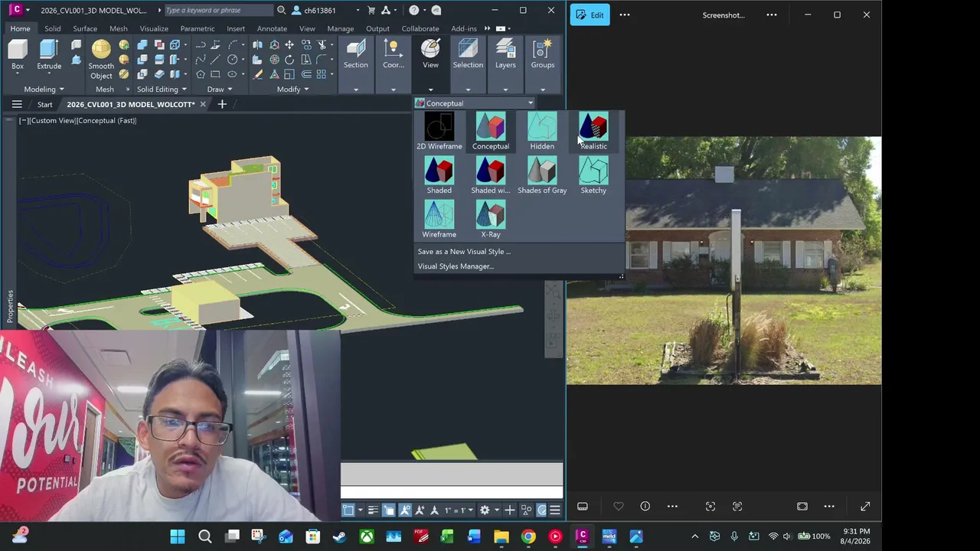Open the file tab hamburger menu
Image resolution: width=980 pixels, height=551 pixels.
click(x=17, y=104)
